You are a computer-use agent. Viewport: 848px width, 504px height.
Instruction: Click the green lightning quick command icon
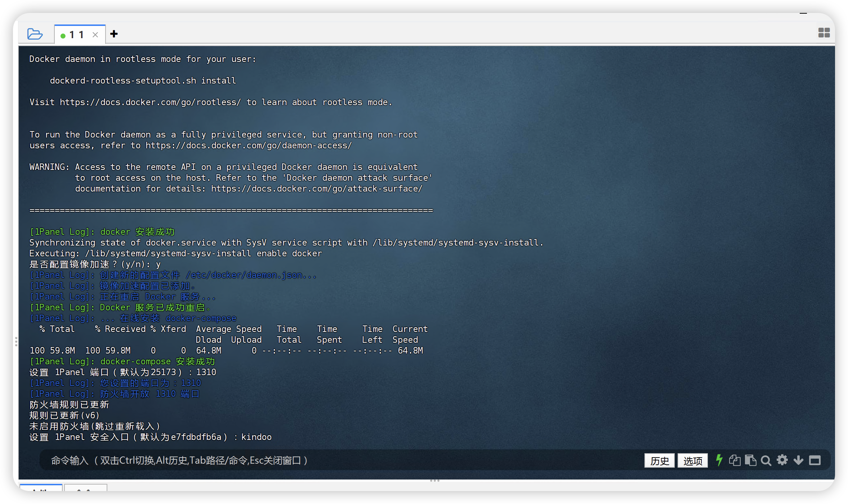[x=719, y=460]
